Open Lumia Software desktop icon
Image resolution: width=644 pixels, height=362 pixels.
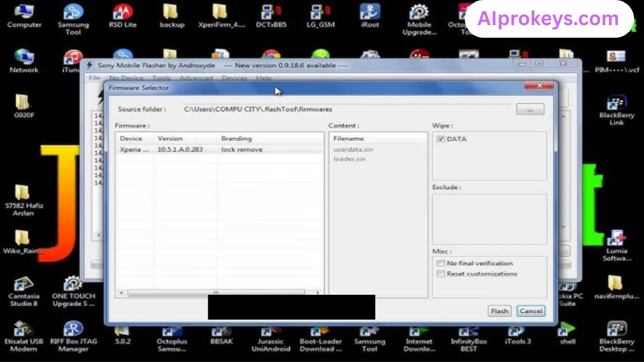[616, 246]
